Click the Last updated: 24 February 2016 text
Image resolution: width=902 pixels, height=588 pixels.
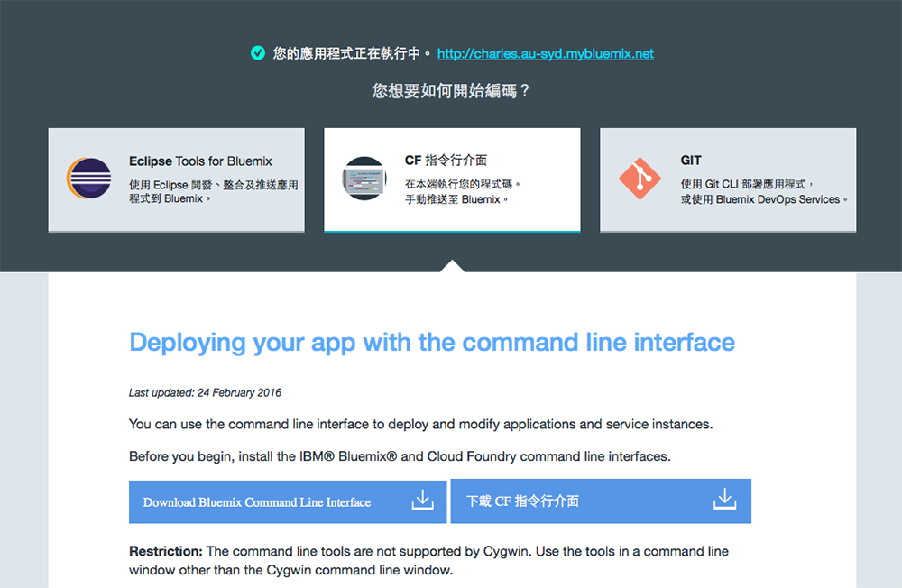pyautogui.click(x=205, y=393)
